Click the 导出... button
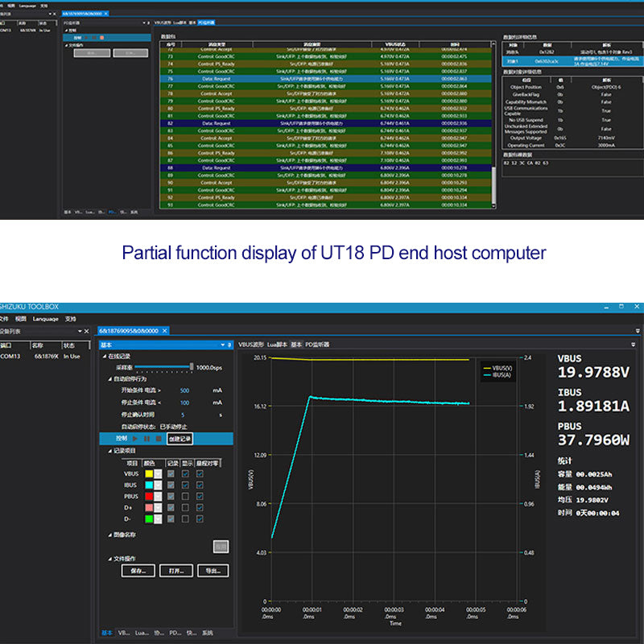 213,571
